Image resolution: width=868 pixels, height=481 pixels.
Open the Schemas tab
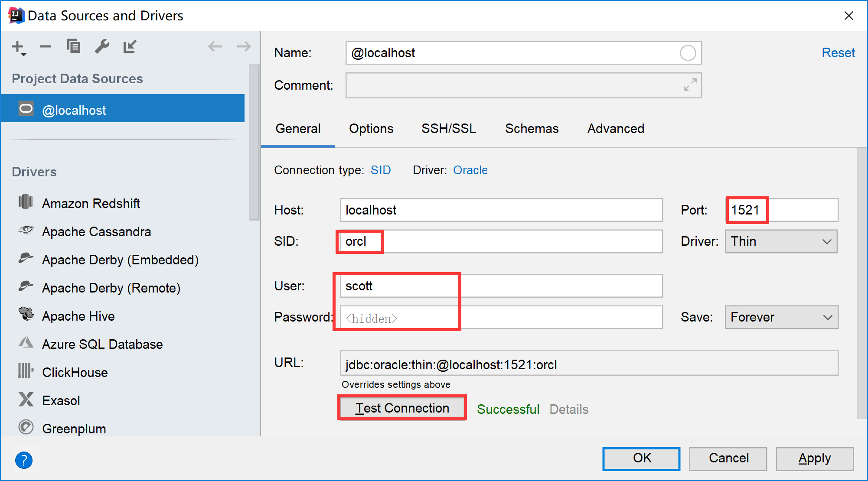[x=532, y=129]
